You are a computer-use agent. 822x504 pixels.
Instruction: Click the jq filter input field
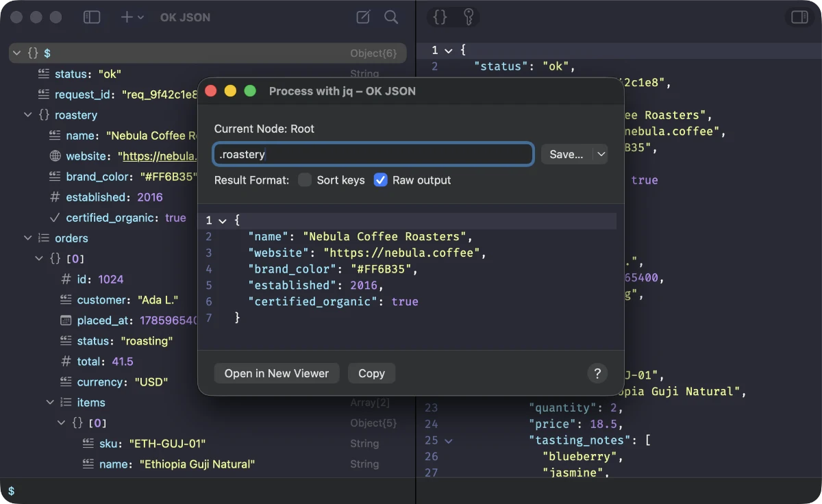point(373,154)
